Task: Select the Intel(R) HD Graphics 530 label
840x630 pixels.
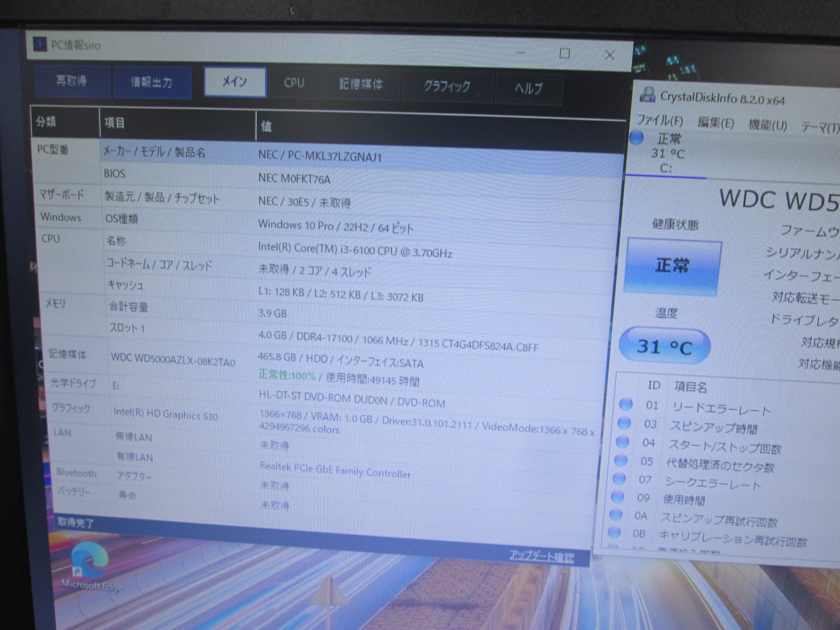Action: (x=165, y=414)
